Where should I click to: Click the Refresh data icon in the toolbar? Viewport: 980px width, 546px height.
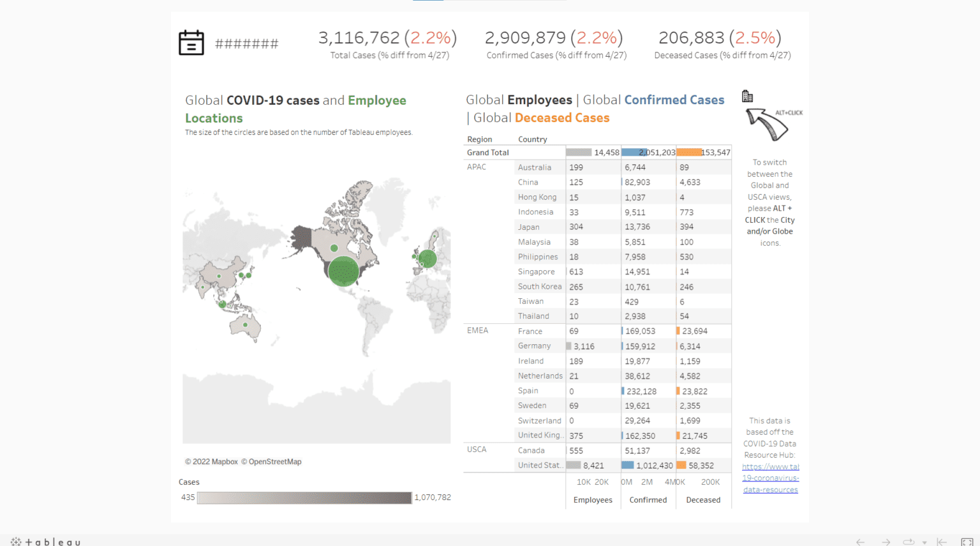[x=907, y=542]
